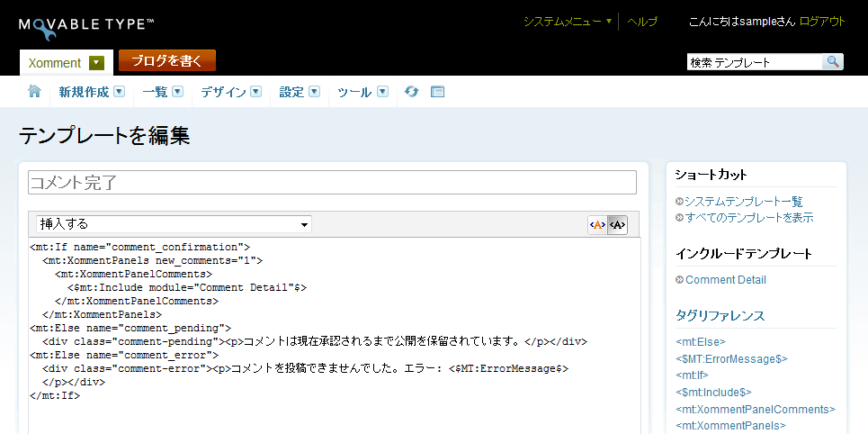Switch to plain black syntax mode
Screen dimensions: 868x434
tap(617, 225)
